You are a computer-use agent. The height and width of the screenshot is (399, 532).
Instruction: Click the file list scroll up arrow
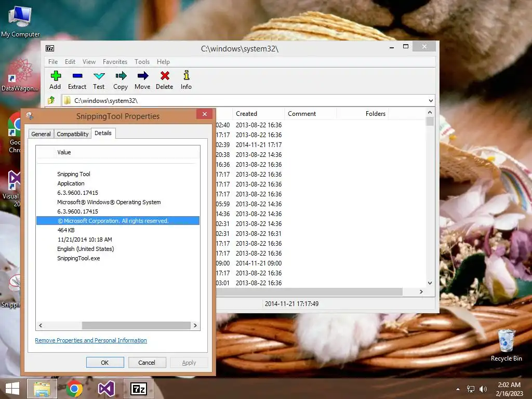click(430, 112)
